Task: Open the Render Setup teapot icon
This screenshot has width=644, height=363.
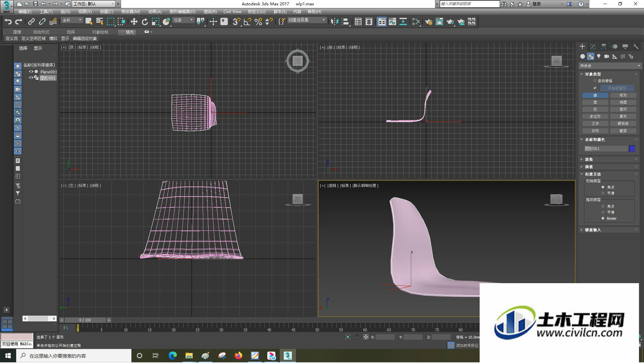Action: coord(428,22)
